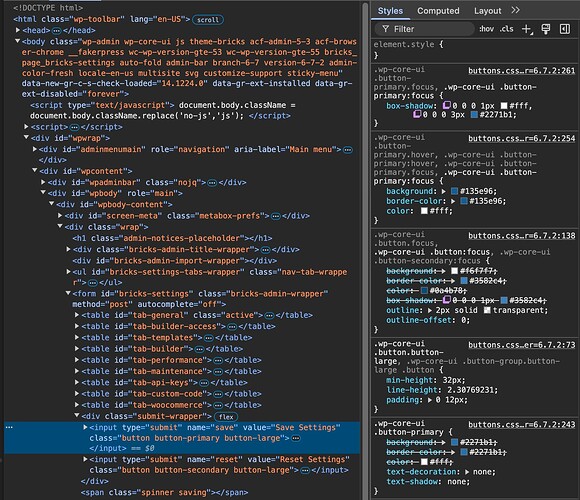This screenshot has height=500, width=580.
Task: Open buttons.css line 73 source link
Action: [x=522, y=345]
